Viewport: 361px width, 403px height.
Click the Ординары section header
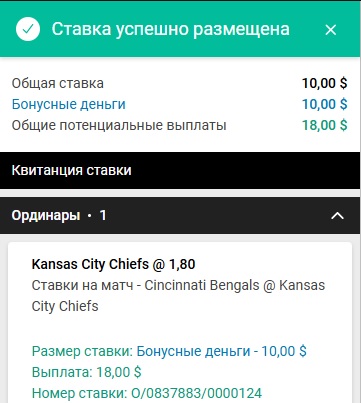[180, 215]
